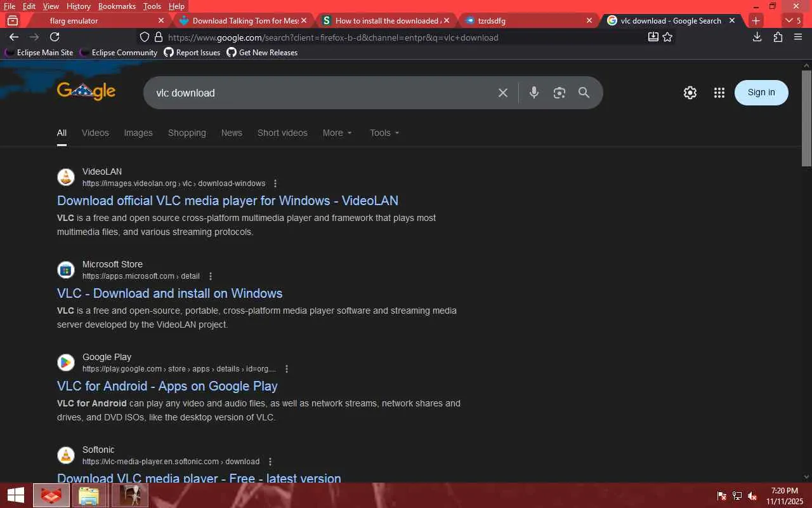Open the Bookmarks menu
Viewport: 812px width, 508px height.
pos(117,6)
